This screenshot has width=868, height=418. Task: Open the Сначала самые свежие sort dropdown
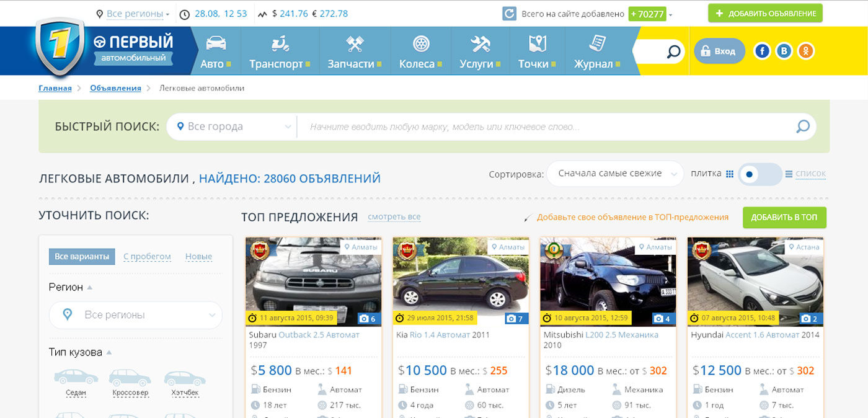tap(615, 174)
